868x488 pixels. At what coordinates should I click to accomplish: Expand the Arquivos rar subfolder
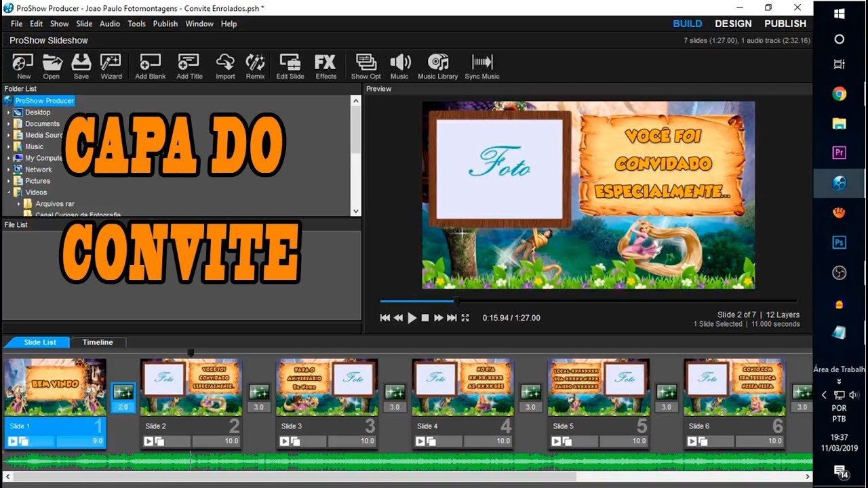point(20,204)
